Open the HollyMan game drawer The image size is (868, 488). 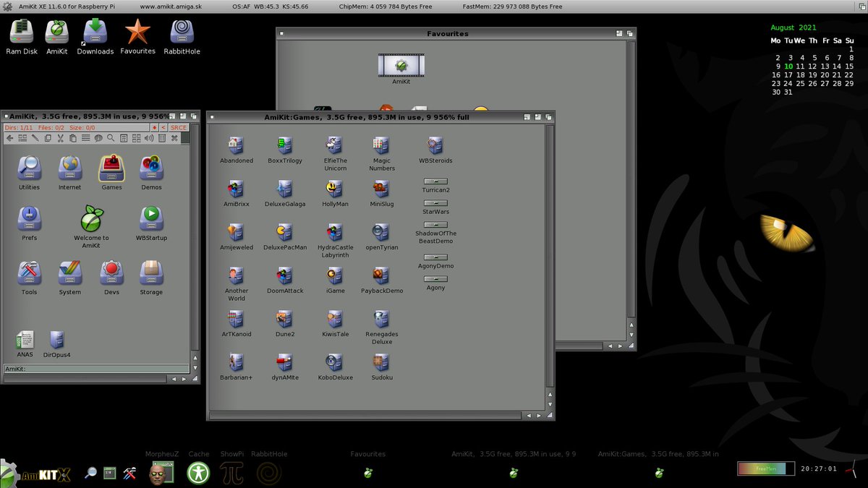tap(335, 193)
